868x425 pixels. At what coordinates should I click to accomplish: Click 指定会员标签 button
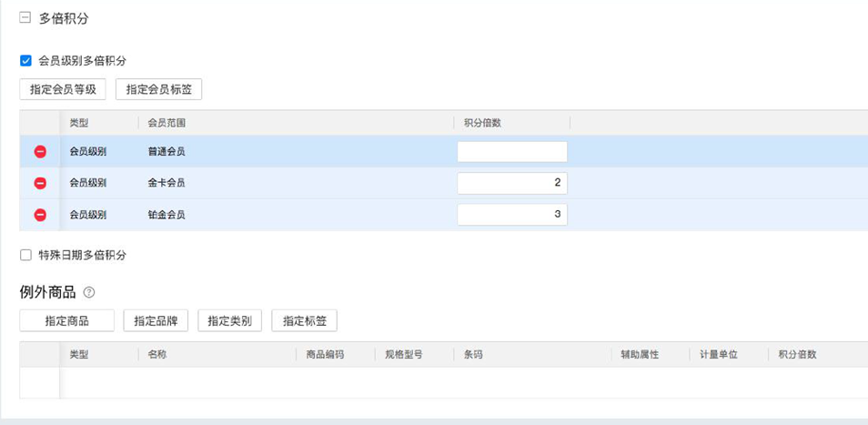[158, 89]
